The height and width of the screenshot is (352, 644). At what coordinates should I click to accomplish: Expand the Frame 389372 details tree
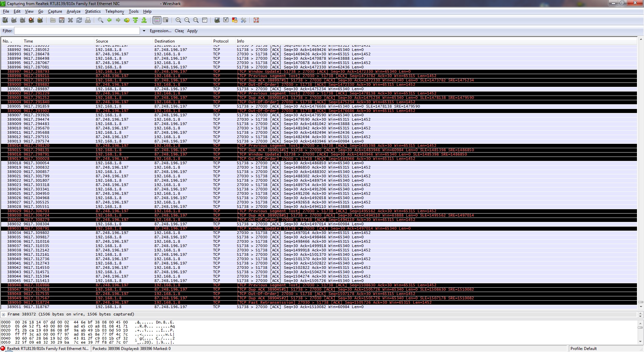4,314
